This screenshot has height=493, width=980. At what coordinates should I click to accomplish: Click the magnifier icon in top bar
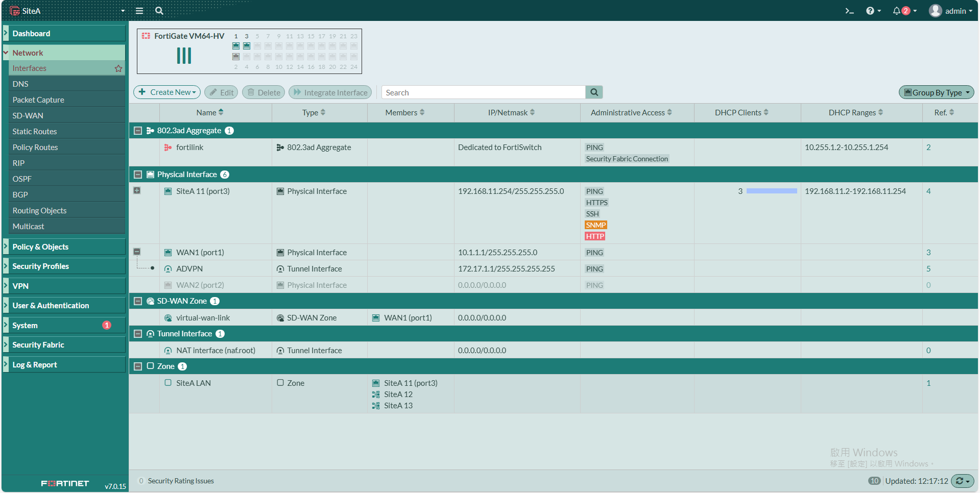159,11
